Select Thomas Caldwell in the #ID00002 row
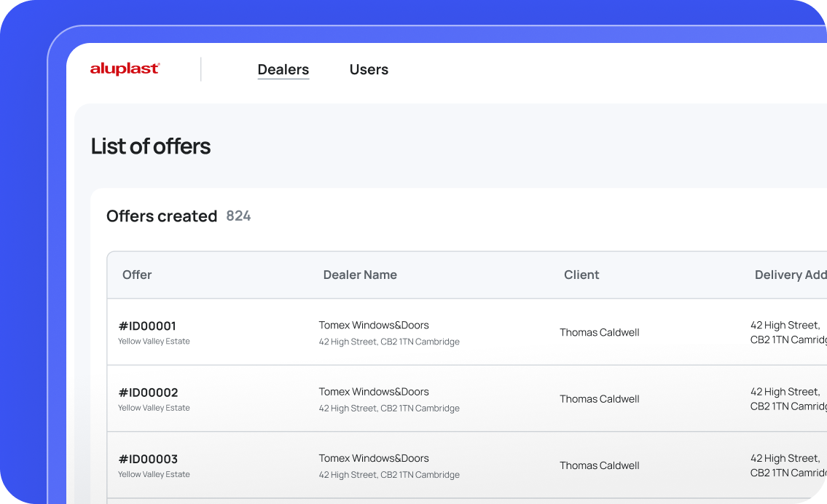This screenshot has height=504, width=827. tap(599, 399)
